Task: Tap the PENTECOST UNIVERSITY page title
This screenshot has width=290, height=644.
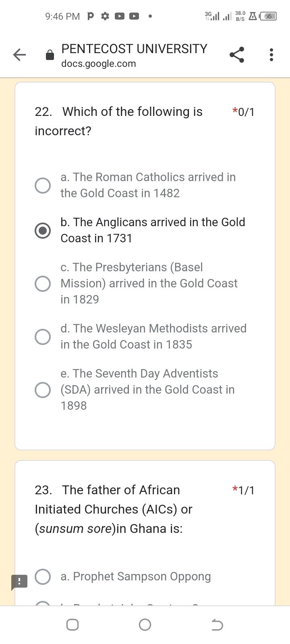Action: [134, 49]
